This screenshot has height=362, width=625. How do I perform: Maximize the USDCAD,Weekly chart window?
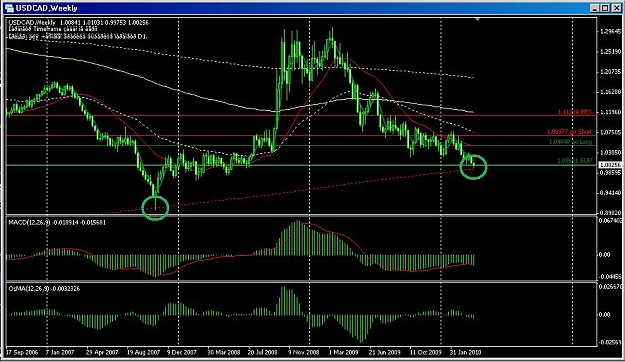click(604, 8)
